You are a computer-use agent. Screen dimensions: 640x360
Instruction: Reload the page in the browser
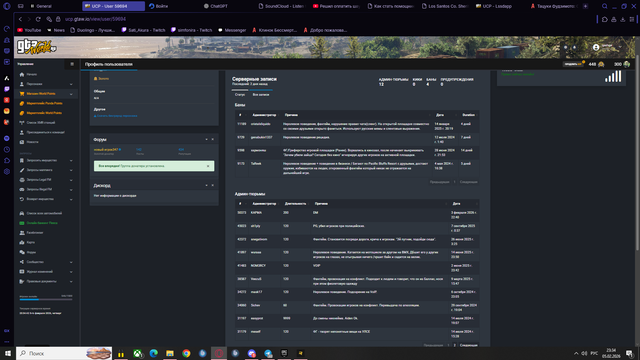(38, 19)
